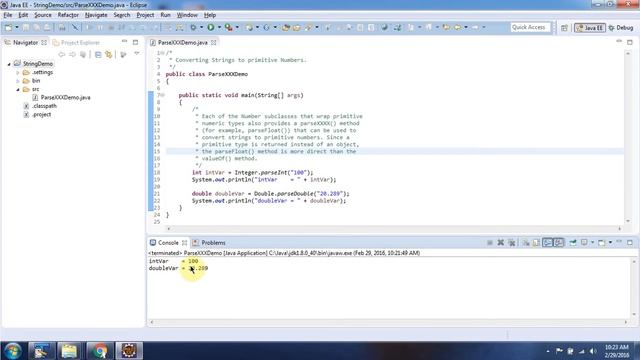Open the Debug button dropdown arrow
This screenshot has width=640, height=360.
pyautogui.click(x=201, y=27)
